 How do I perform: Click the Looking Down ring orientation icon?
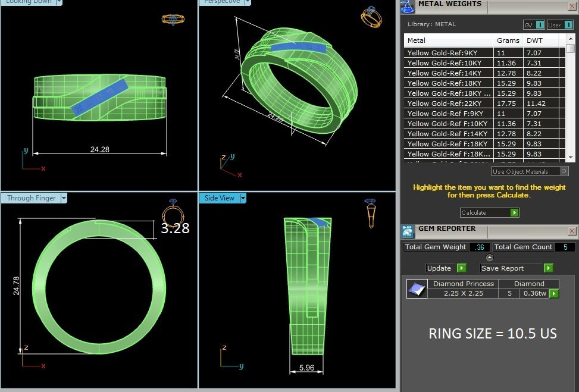tap(173, 19)
